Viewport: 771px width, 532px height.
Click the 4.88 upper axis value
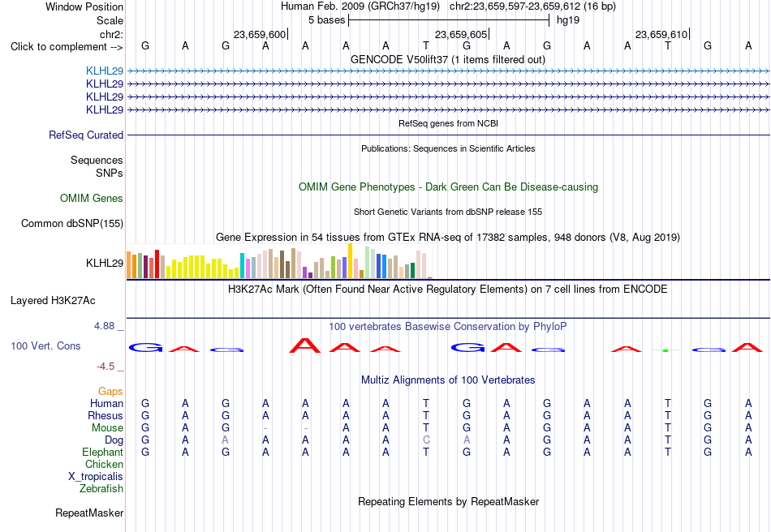[104, 326]
